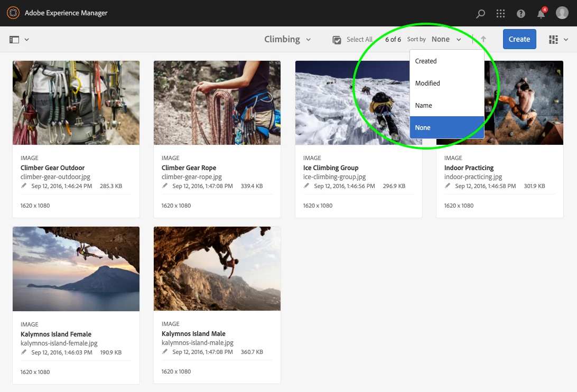The width and height of the screenshot is (577, 392).
Task: Click the pencil icon on Indoor Practicing
Action: pos(448,186)
